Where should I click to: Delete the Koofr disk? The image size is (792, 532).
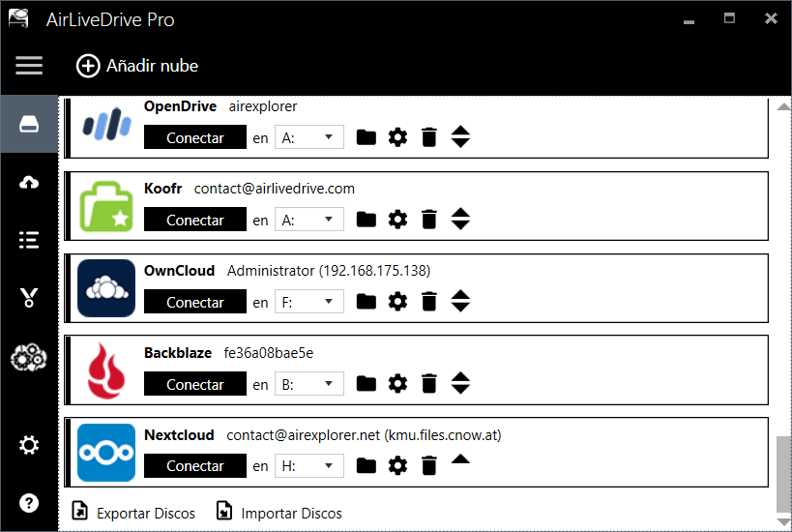[x=428, y=220]
